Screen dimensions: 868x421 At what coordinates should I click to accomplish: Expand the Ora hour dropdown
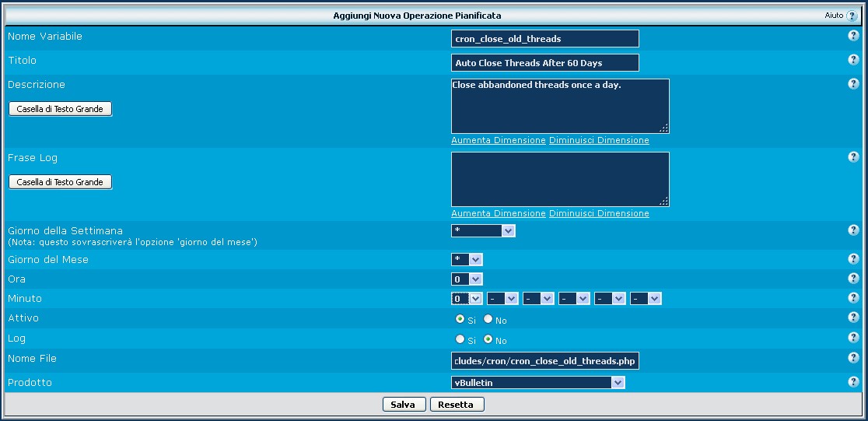click(x=467, y=279)
